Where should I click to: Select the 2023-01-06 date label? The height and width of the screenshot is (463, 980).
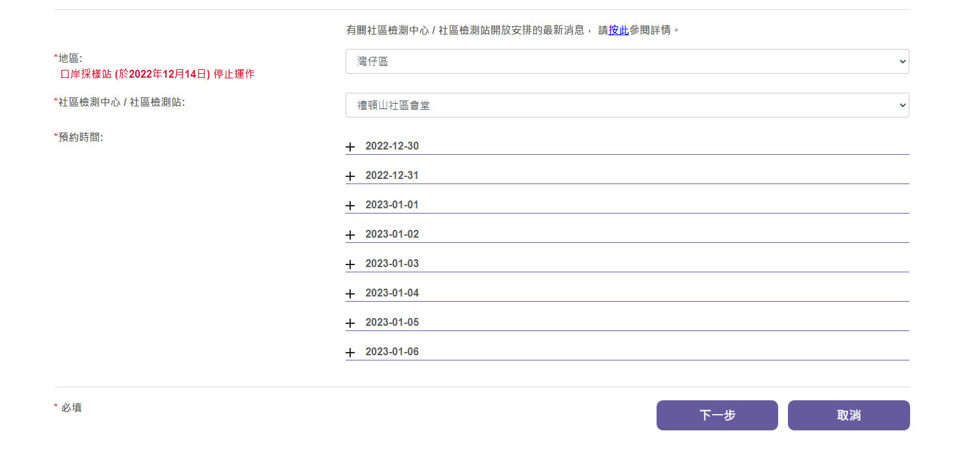click(x=392, y=352)
